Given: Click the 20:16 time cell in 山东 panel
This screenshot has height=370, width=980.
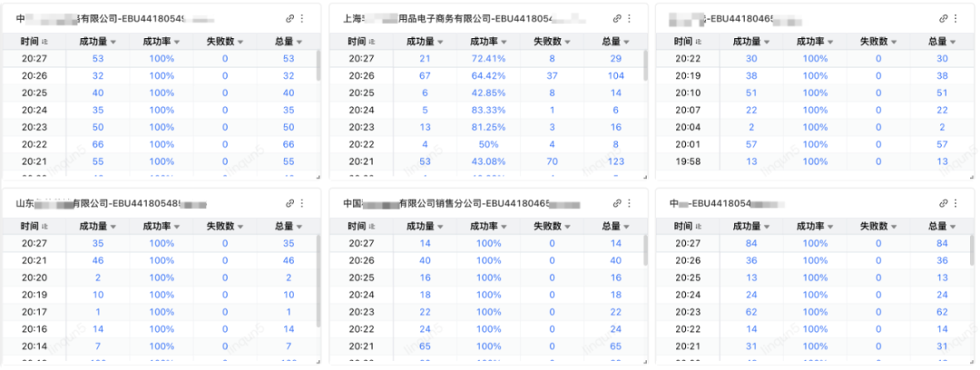Looking at the screenshot, I should [x=33, y=329].
